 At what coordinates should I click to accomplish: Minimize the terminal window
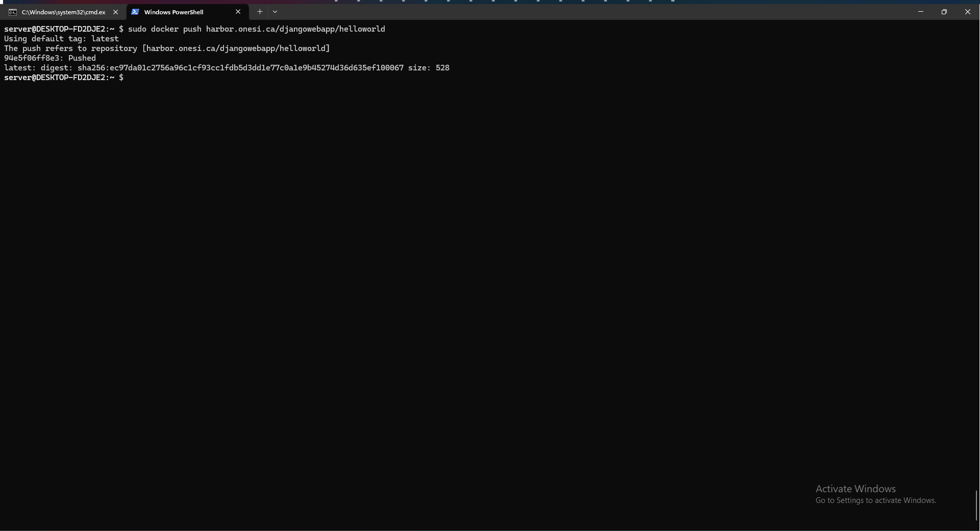click(921, 12)
